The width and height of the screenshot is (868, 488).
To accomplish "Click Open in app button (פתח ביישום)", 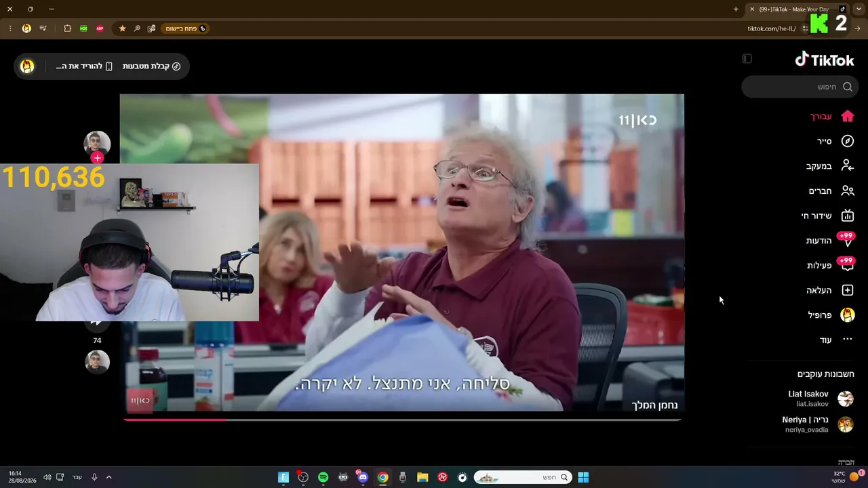I will tap(186, 28).
